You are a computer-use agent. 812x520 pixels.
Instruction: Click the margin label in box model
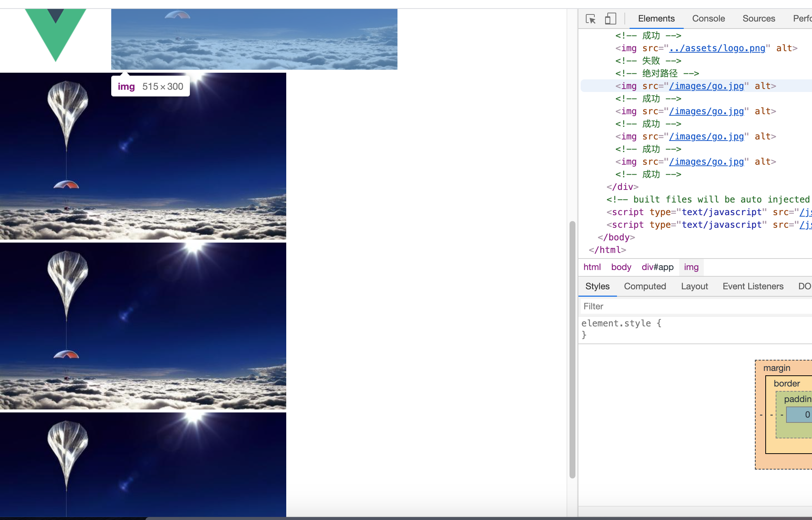click(x=776, y=368)
